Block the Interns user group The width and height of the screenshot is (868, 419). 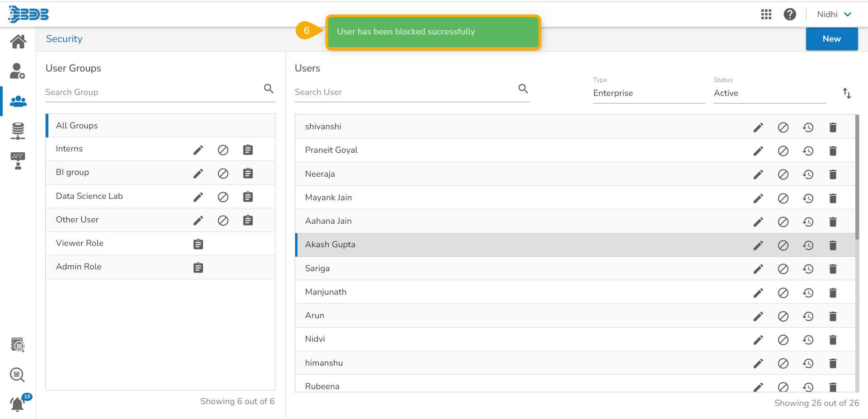pos(223,150)
